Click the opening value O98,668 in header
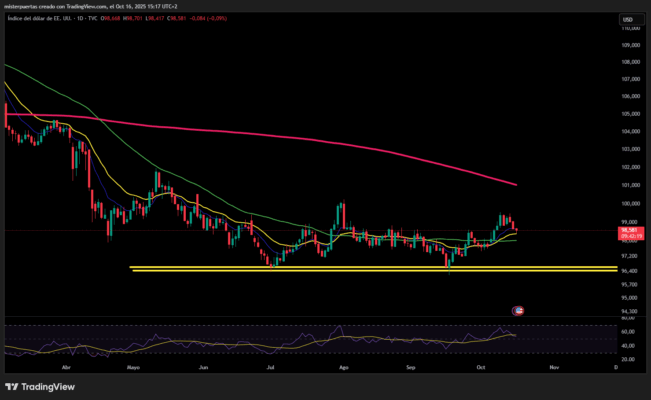This screenshot has width=651, height=400. tap(107, 19)
